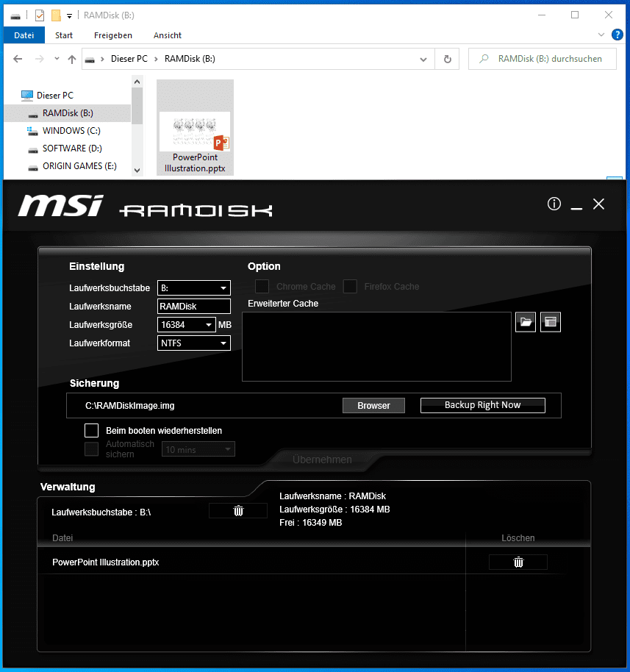Open the MSI RAMDisk info icon
The image size is (630, 672).
(554, 204)
